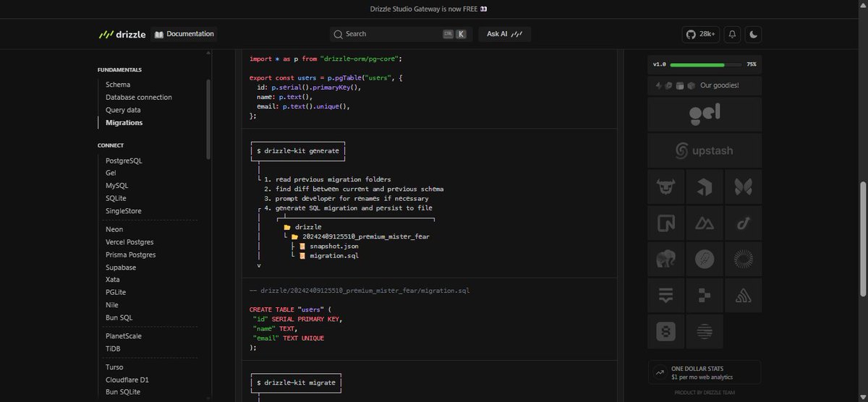The width and height of the screenshot is (868, 402).
Task: Click the striped circle sponsor icon
Action: (705, 332)
